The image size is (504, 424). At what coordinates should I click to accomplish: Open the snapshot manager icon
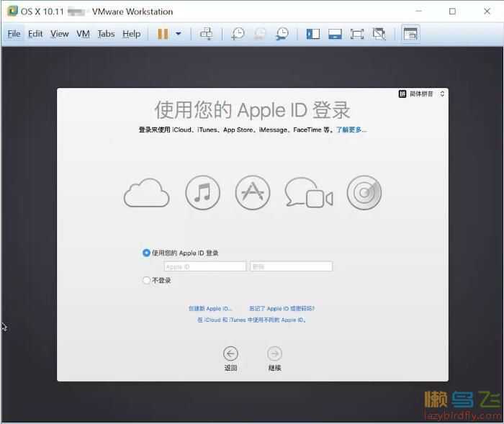[282, 34]
